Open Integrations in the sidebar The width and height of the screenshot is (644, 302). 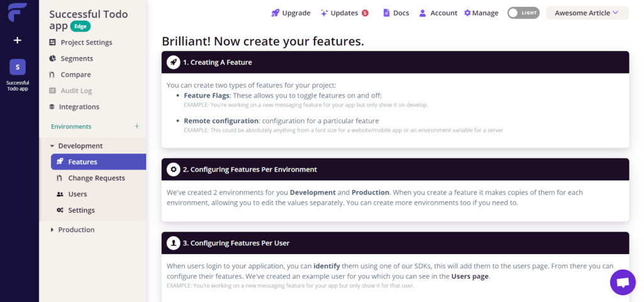coord(79,107)
